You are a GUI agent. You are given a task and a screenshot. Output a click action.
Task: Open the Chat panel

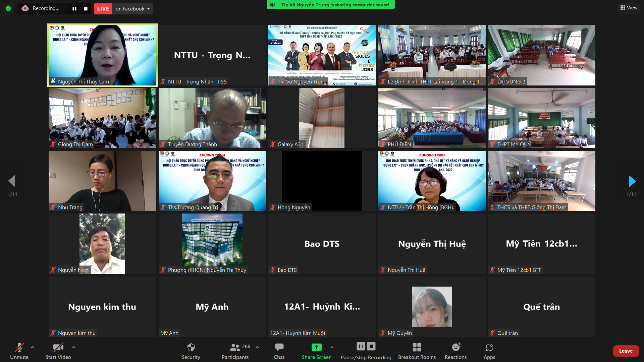[279, 351]
